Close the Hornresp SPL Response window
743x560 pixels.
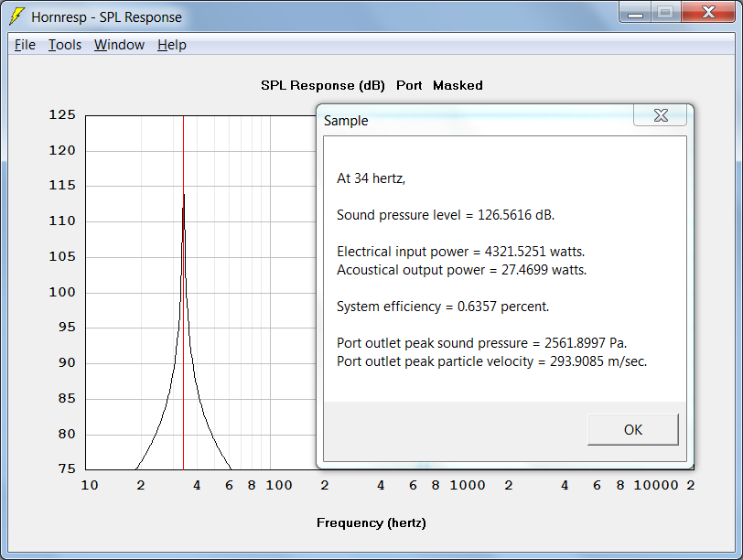(708, 13)
